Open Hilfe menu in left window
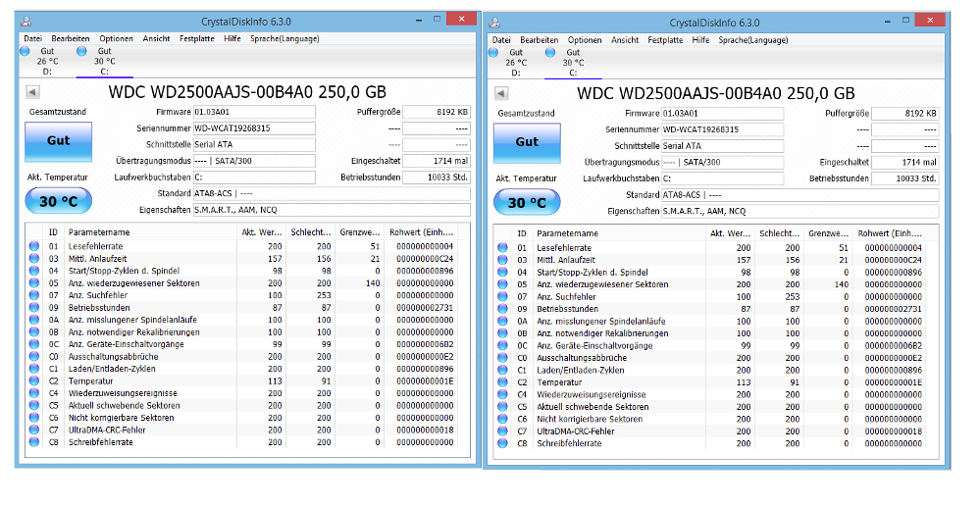Viewport: 980px width, 507px height. (232, 39)
